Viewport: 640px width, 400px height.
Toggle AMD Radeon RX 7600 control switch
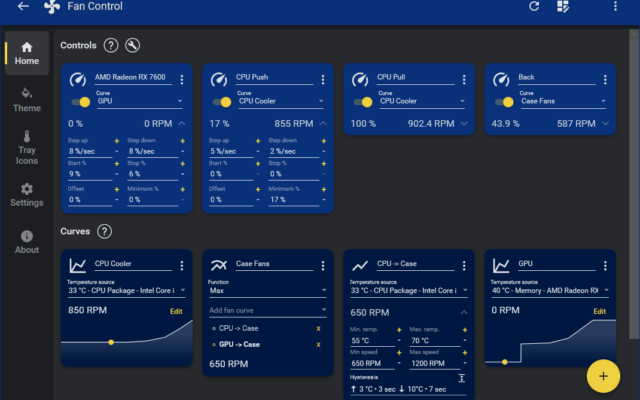(81, 102)
